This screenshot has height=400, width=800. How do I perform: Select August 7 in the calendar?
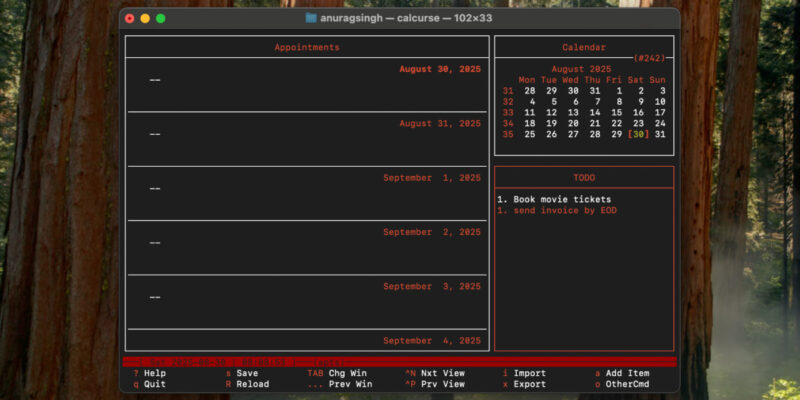(597, 102)
